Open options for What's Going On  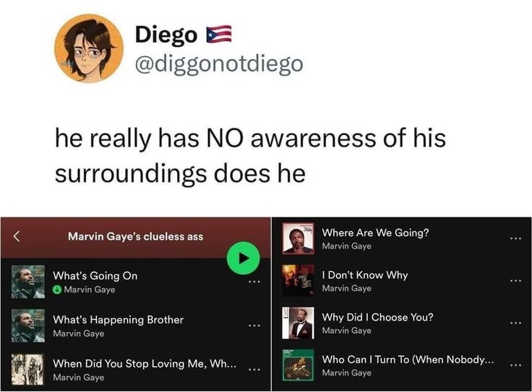[254, 282]
